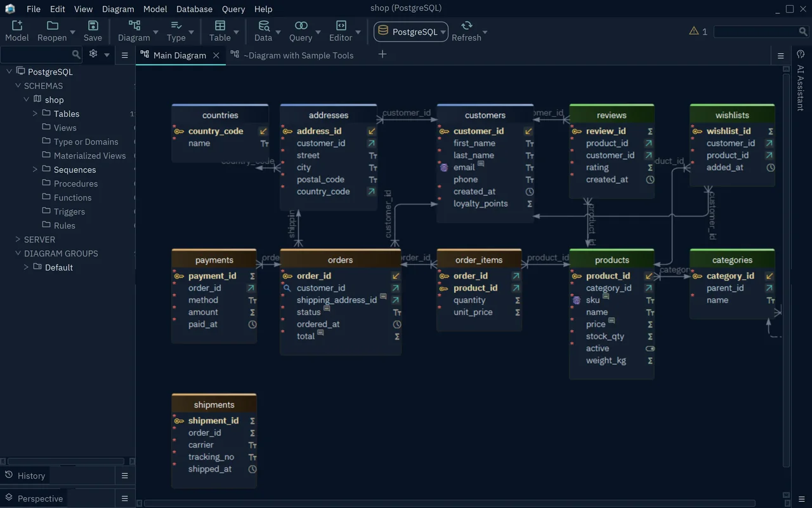Click the warning triangle icon showing 1
The width and height of the screenshot is (812, 508).
tap(694, 30)
